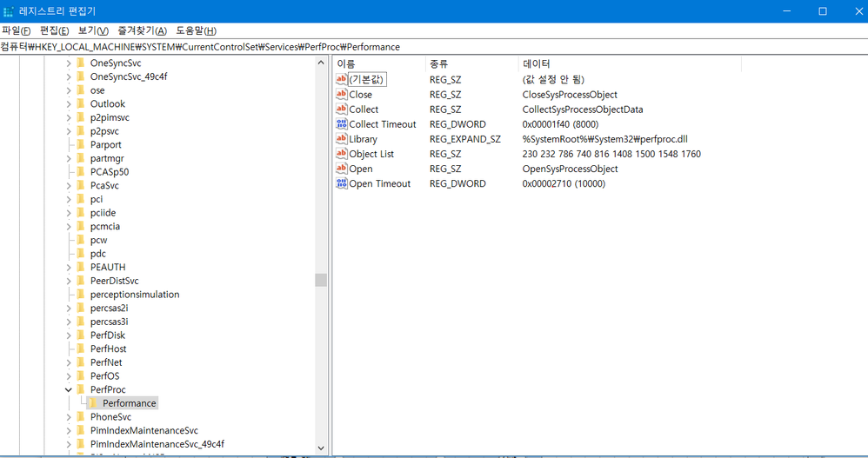This screenshot has height=458, width=868.
Task: Click the folder icon of the PerfProc key
Action: point(81,389)
